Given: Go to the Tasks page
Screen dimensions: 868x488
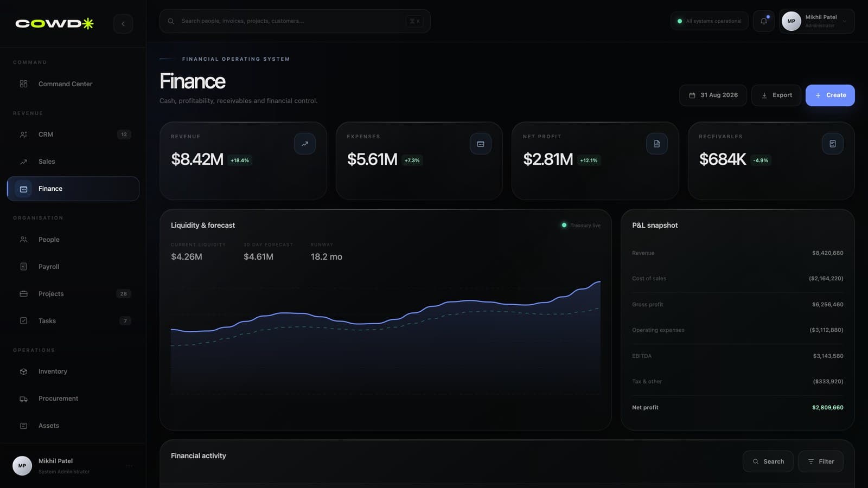Looking at the screenshot, I should 73,321.
